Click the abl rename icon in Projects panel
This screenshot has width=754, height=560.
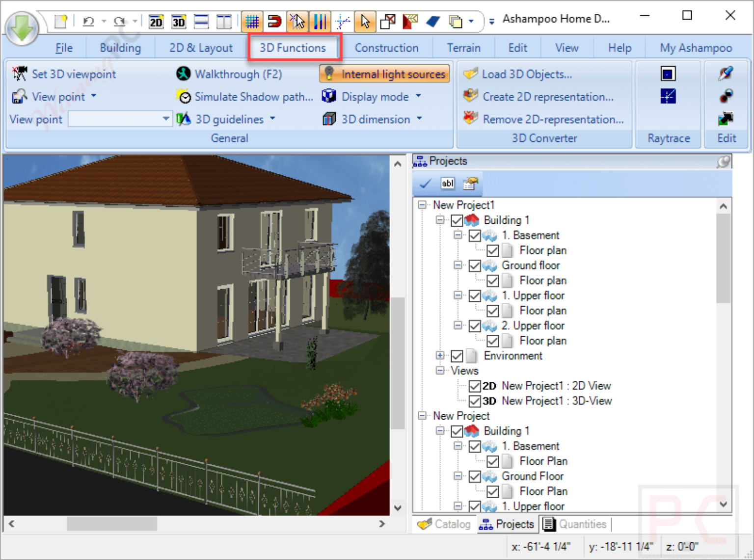(447, 184)
